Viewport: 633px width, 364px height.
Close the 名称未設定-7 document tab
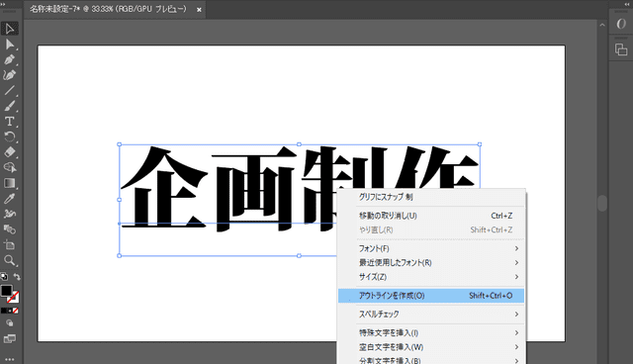point(199,10)
